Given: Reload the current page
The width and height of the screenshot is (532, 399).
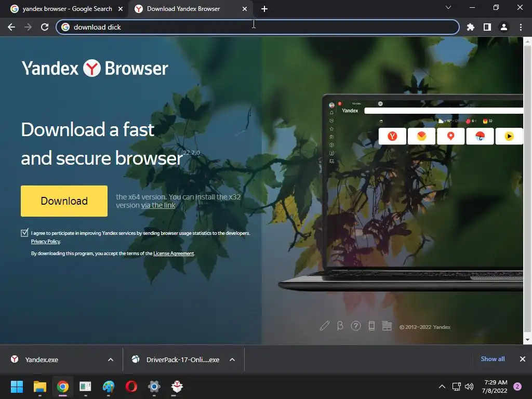Looking at the screenshot, I should pyautogui.click(x=45, y=27).
